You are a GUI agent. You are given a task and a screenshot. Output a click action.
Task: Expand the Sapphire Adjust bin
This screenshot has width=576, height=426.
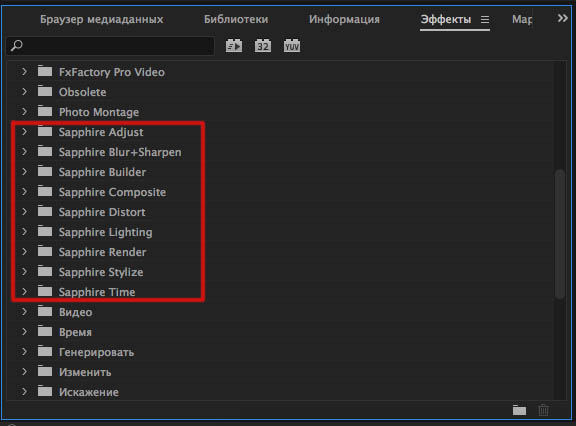click(24, 131)
